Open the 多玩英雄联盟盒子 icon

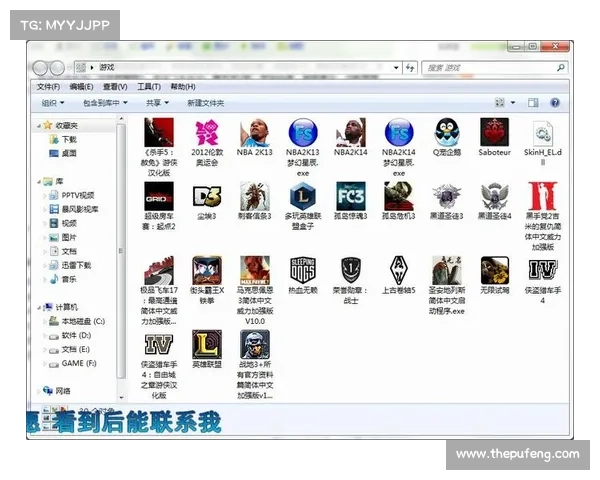pyautogui.click(x=303, y=196)
